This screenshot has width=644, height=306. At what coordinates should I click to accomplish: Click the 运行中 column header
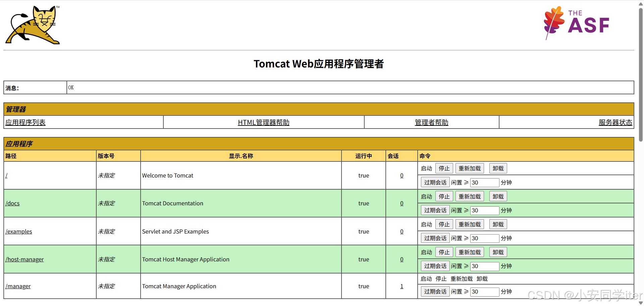tap(364, 156)
